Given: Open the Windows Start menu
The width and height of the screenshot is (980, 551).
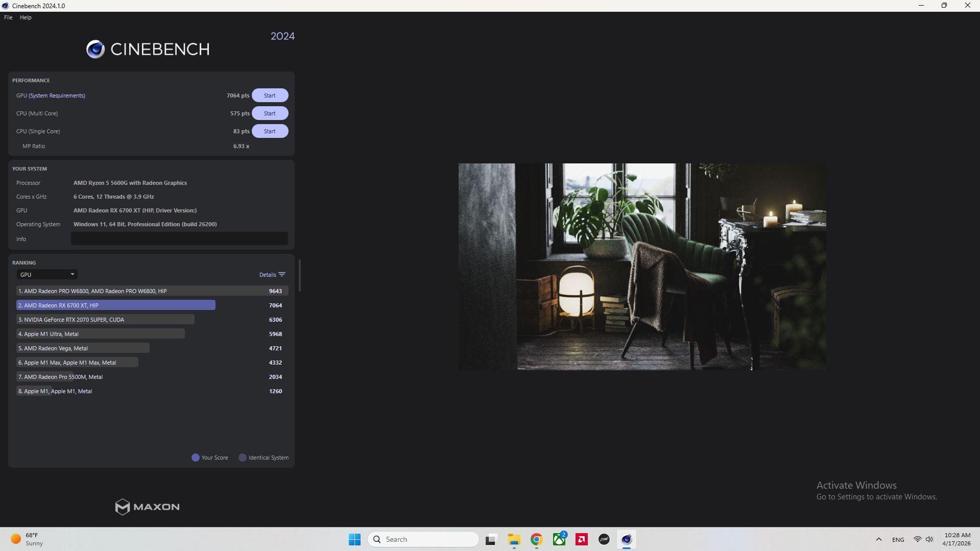Looking at the screenshot, I should [x=354, y=539].
